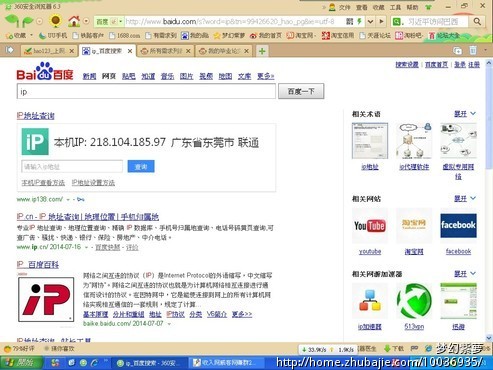Image resolution: width=493 pixels, height=370 pixels.
Task: Open the ip加速器 network icon thumbnail
Action: point(370,301)
